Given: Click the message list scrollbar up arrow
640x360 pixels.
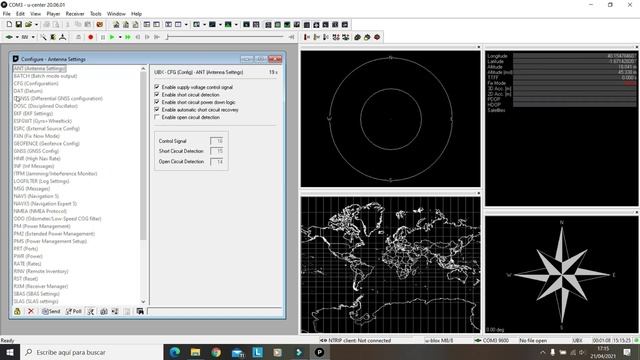Looking at the screenshot, I should tap(143, 69).
